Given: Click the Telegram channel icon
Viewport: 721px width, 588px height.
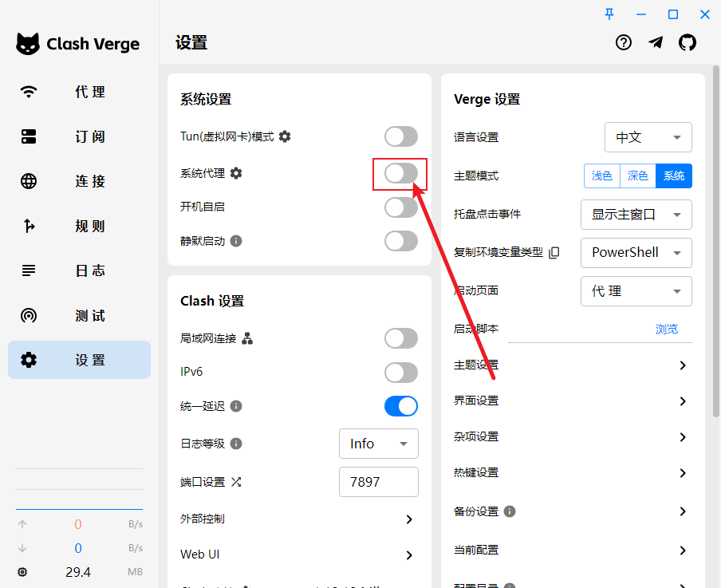Looking at the screenshot, I should tap(656, 43).
